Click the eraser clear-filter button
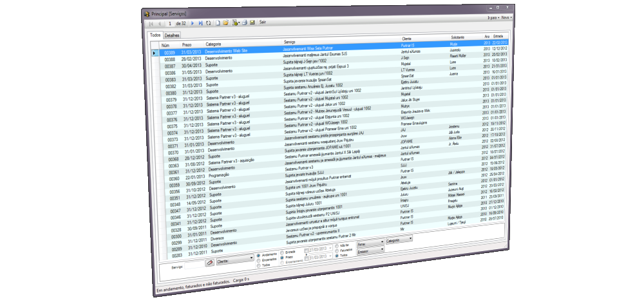 coord(210,262)
